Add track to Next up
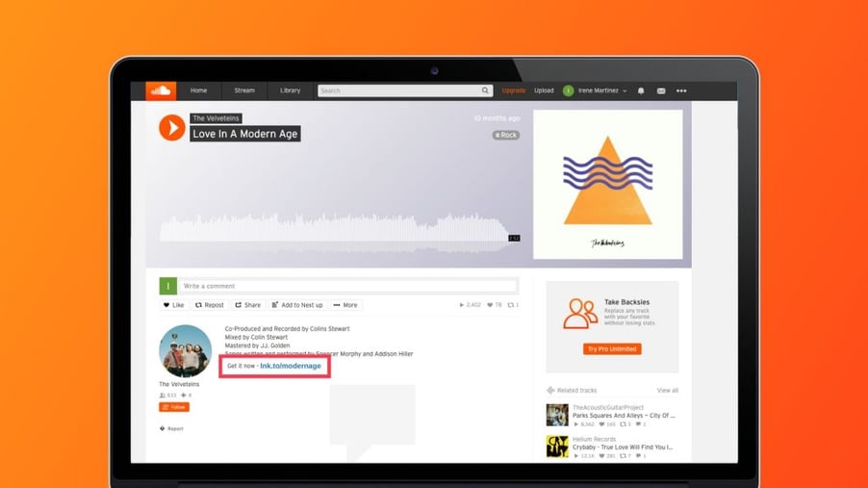This screenshot has width=868, height=488. pos(297,305)
